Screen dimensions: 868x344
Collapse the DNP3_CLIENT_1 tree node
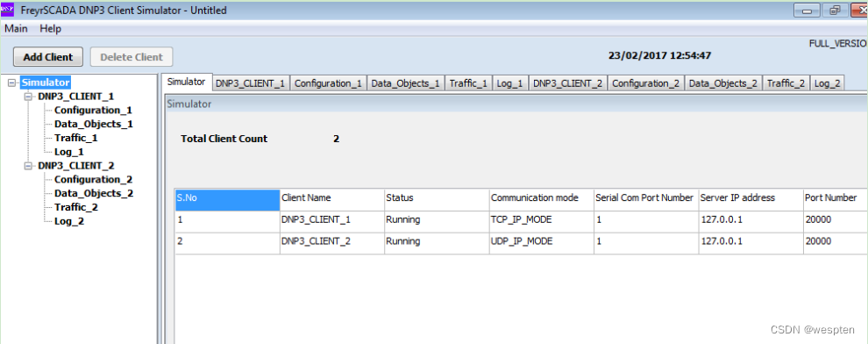click(28, 97)
